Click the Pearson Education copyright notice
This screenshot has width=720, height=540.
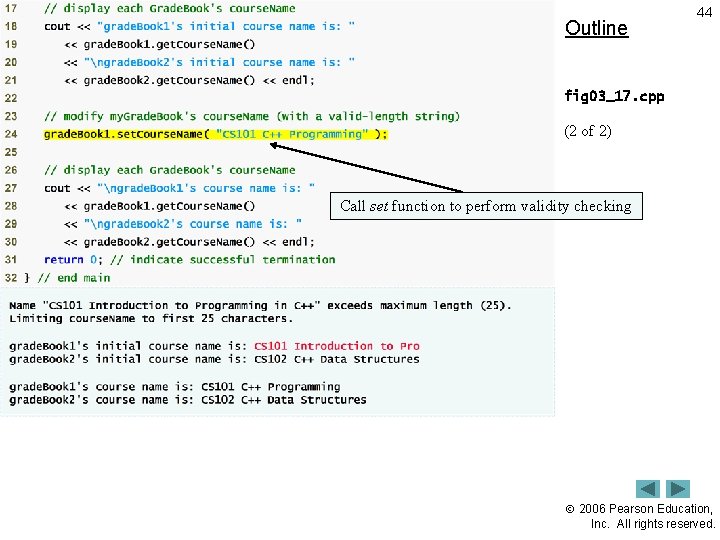[640, 516]
